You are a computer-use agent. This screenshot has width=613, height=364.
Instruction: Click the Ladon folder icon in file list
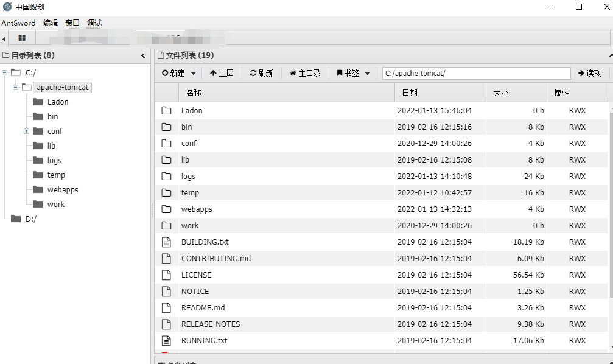(x=166, y=110)
